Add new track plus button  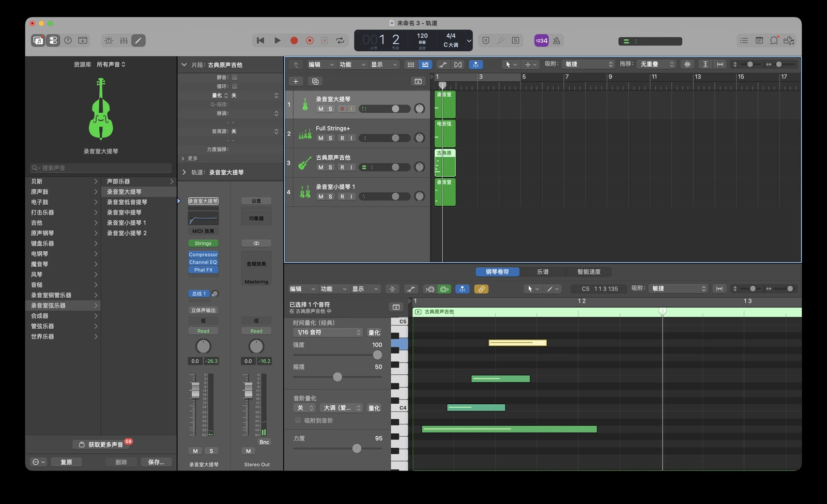pyautogui.click(x=296, y=81)
